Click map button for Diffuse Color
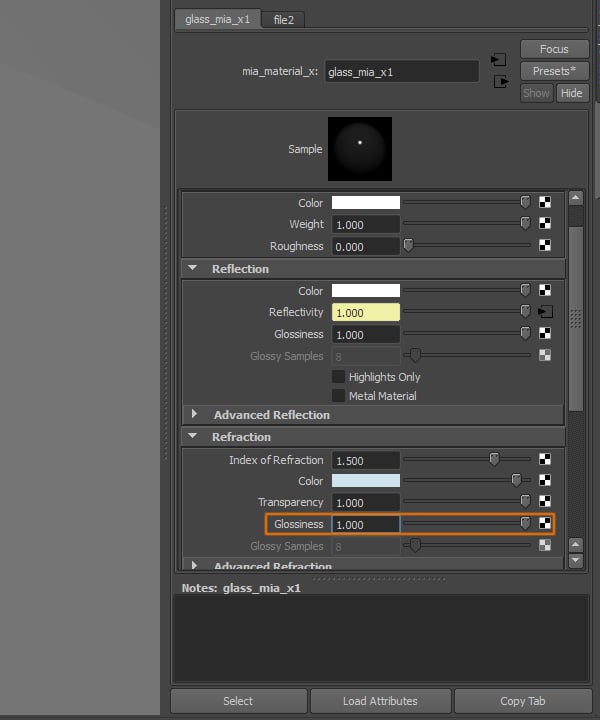The width and height of the screenshot is (600, 720). click(545, 203)
